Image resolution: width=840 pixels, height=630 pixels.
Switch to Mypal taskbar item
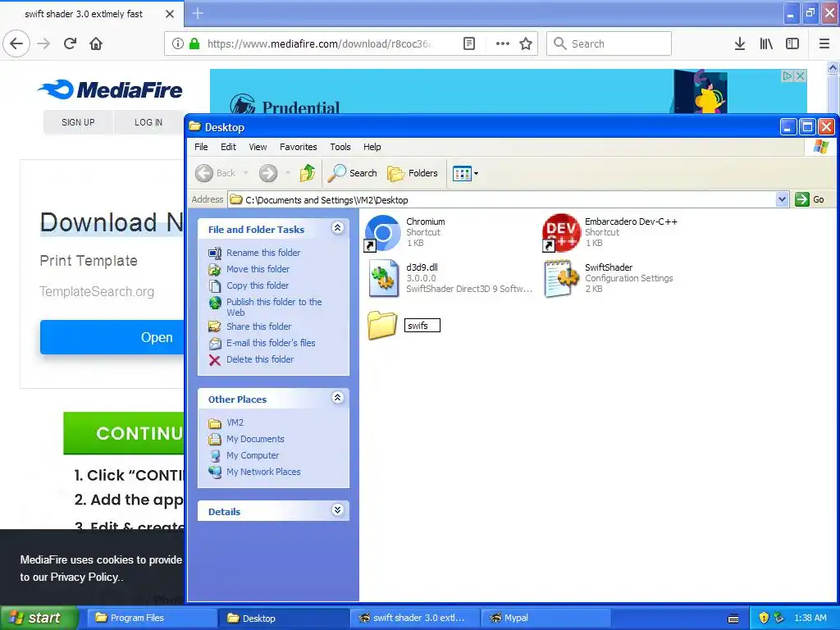(546, 618)
